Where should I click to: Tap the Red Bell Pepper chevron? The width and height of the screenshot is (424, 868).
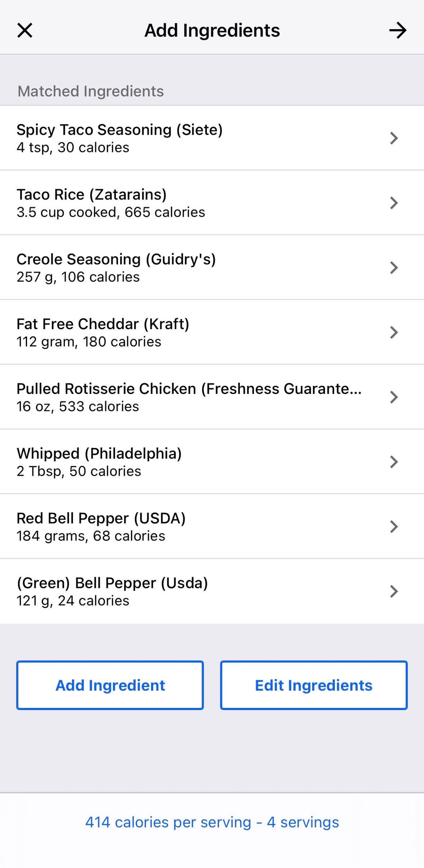click(x=394, y=526)
